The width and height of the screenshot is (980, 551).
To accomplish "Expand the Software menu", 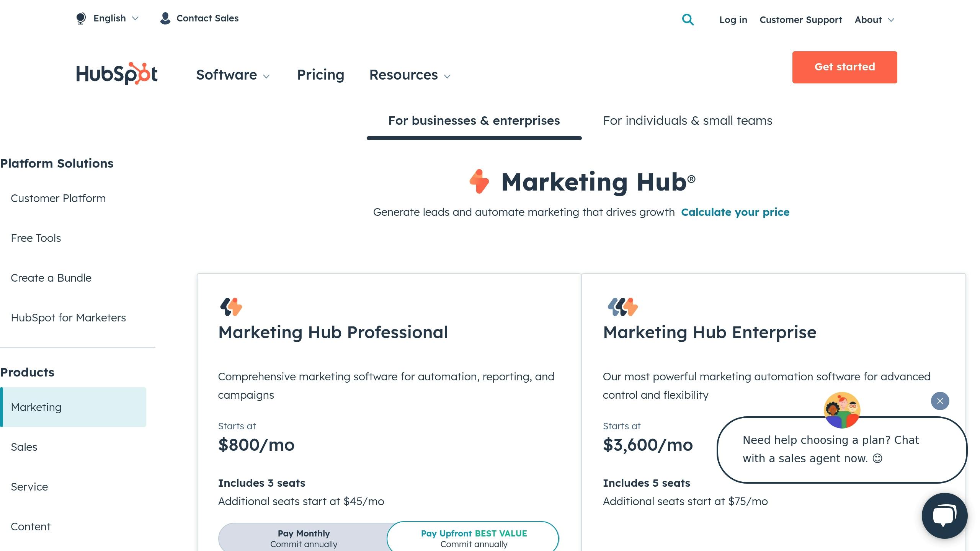I will [x=233, y=75].
